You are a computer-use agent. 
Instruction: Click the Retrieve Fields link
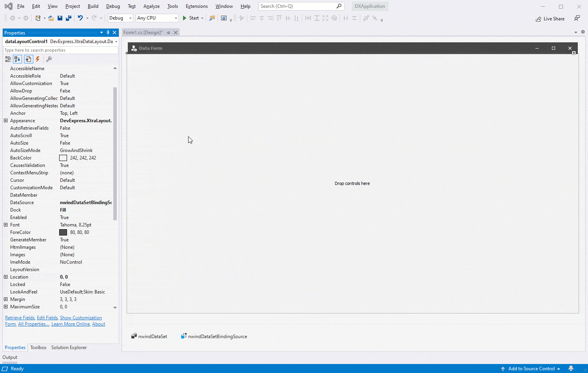(x=20, y=318)
